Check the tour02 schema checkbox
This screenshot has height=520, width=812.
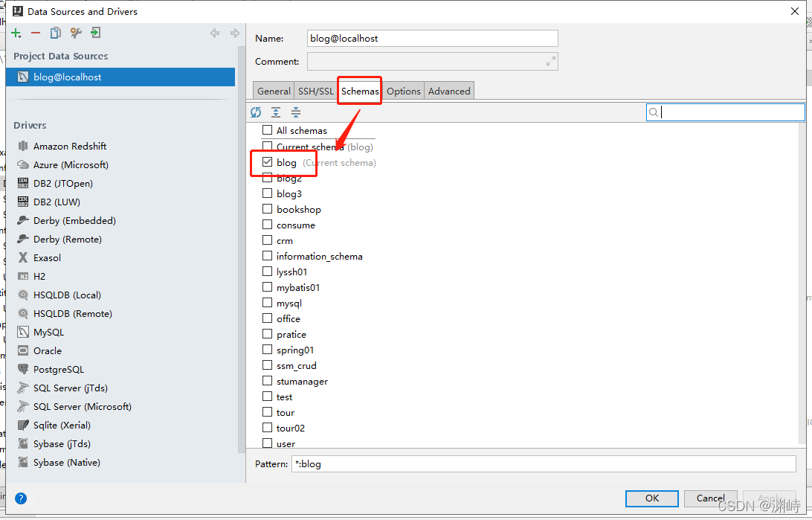pyautogui.click(x=267, y=428)
